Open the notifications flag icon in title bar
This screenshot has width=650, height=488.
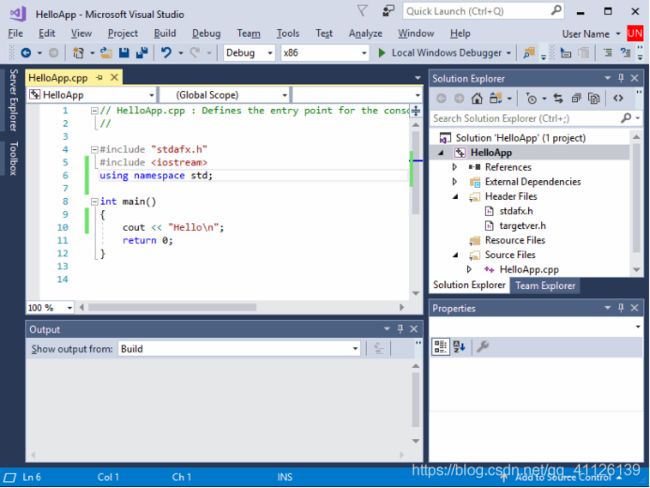tap(362, 11)
